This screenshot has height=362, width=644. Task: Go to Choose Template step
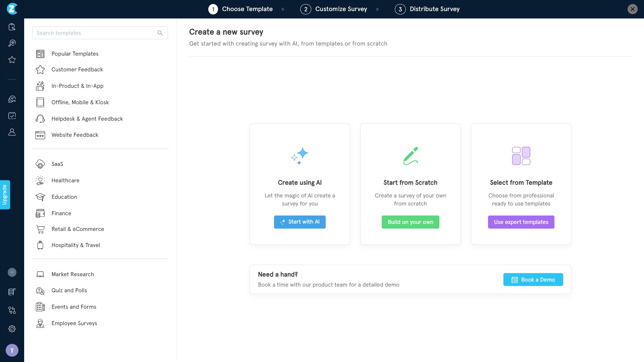240,9
